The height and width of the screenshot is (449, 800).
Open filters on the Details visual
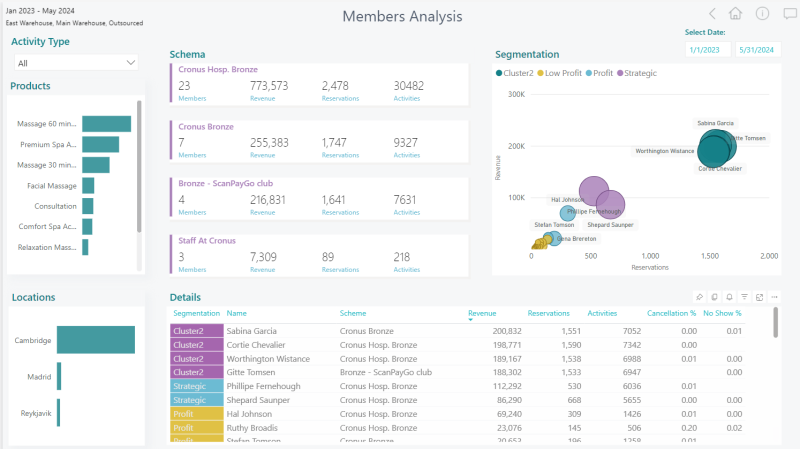(x=744, y=297)
